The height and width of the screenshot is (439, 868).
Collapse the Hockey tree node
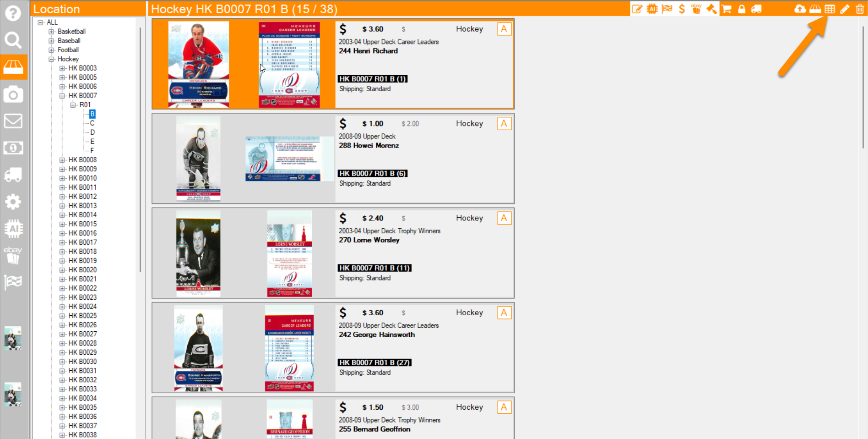[x=51, y=59]
